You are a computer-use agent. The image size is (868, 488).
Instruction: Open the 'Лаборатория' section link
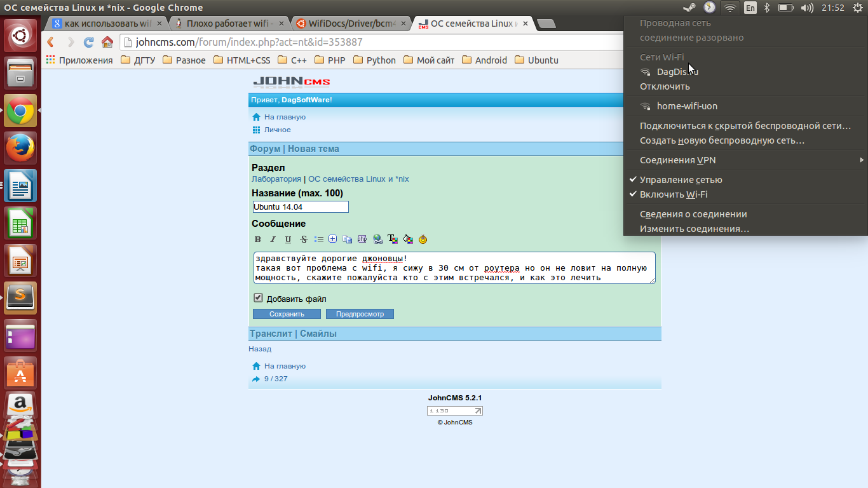[x=276, y=179]
